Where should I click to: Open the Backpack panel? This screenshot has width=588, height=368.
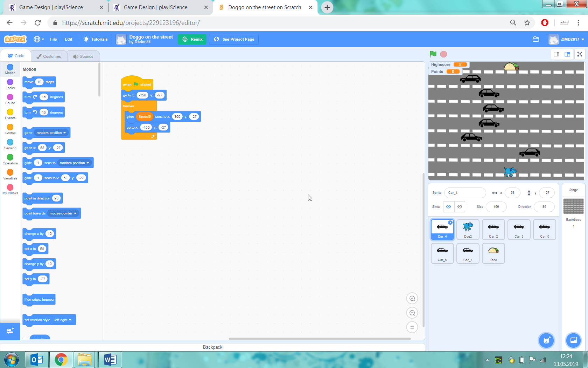click(212, 347)
